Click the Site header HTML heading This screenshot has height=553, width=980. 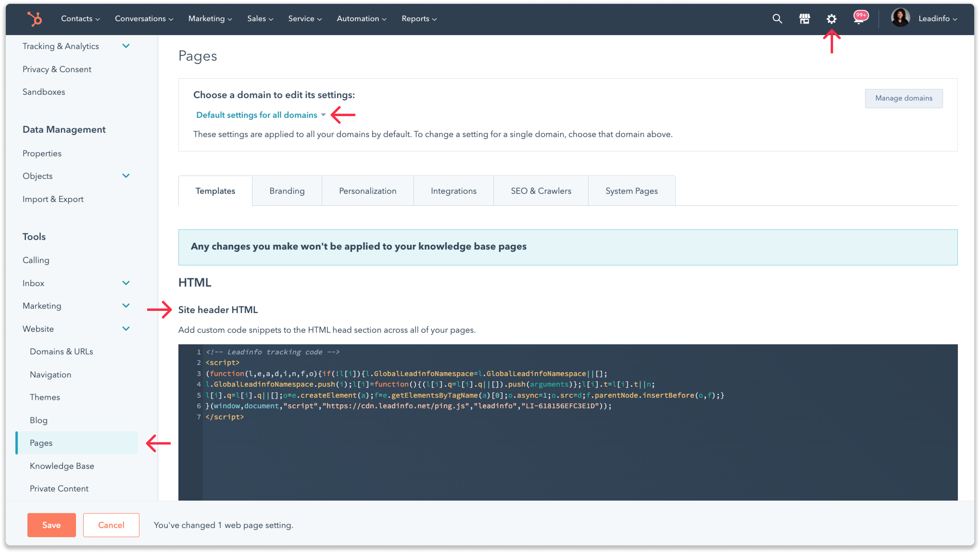(x=218, y=310)
